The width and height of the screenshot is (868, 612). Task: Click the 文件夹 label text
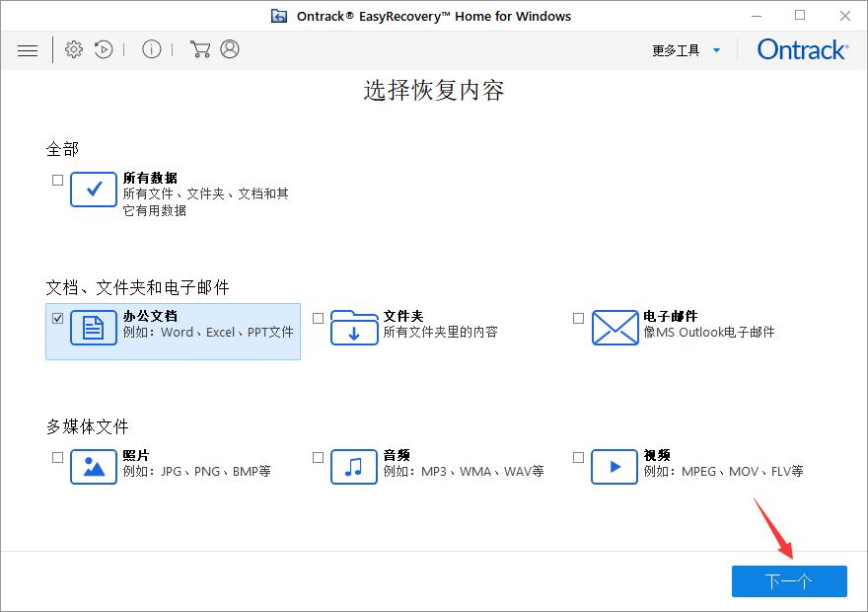[x=403, y=316]
